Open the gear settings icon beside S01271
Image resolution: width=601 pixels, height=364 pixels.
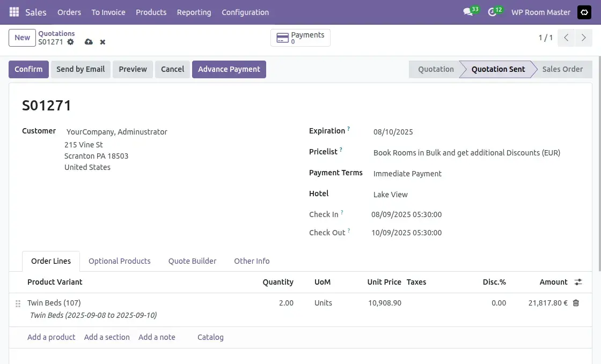(70, 42)
